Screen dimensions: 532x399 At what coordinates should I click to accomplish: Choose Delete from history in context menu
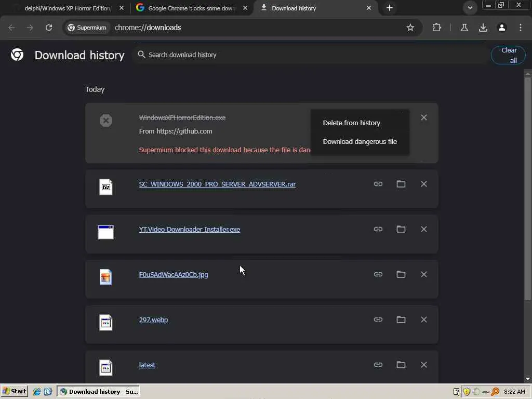360,123
